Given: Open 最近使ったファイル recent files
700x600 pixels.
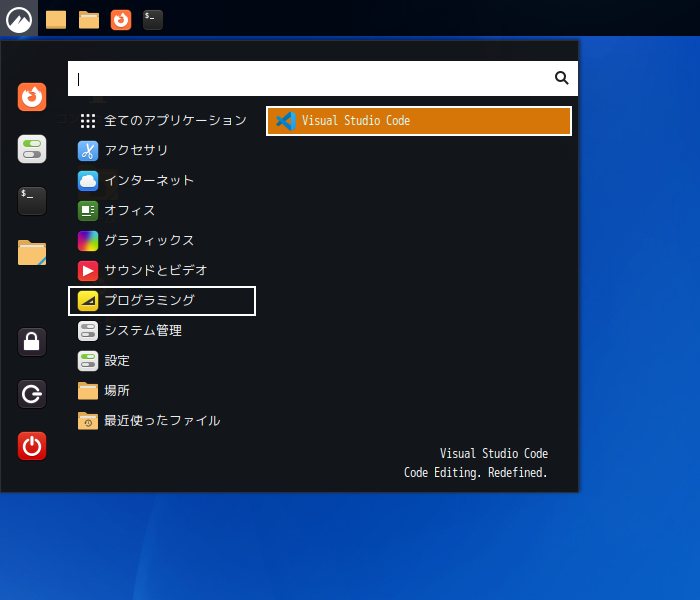Looking at the screenshot, I should 162,421.
